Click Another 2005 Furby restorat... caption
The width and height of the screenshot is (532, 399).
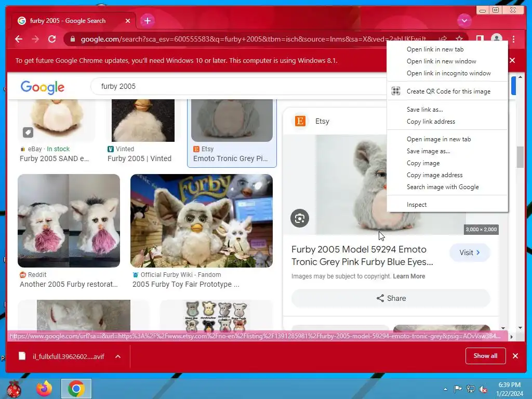[69, 284]
